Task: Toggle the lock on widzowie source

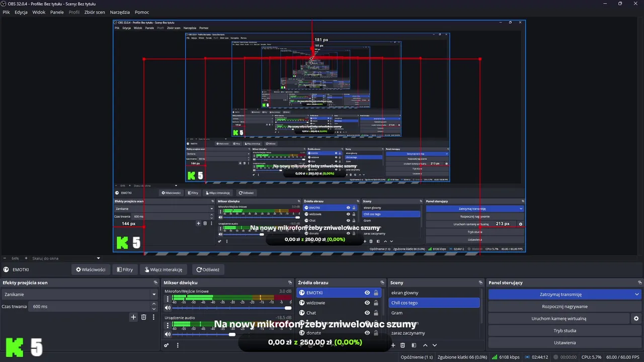Action: (x=376, y=303)
